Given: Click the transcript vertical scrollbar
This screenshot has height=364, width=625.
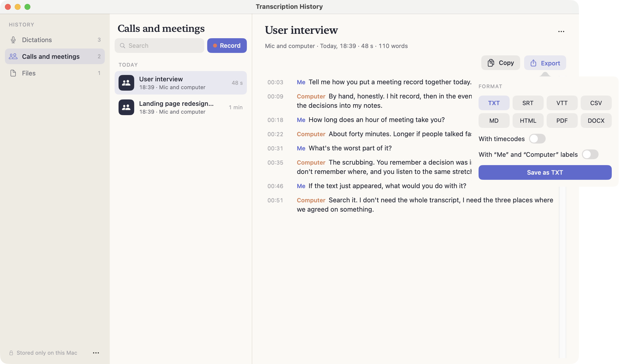Looking at the screenshot, I should click(563, 272).
